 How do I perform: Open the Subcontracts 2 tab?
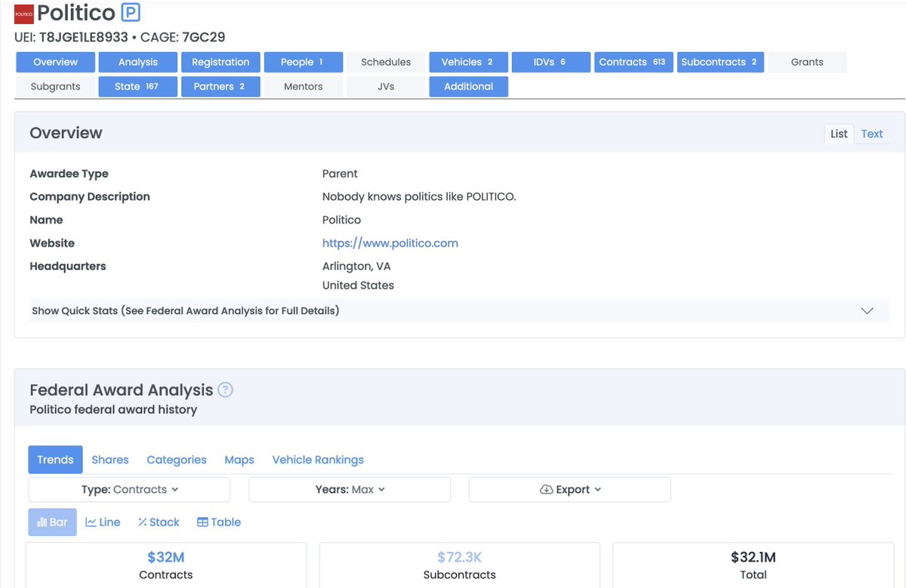coord(720,62)
